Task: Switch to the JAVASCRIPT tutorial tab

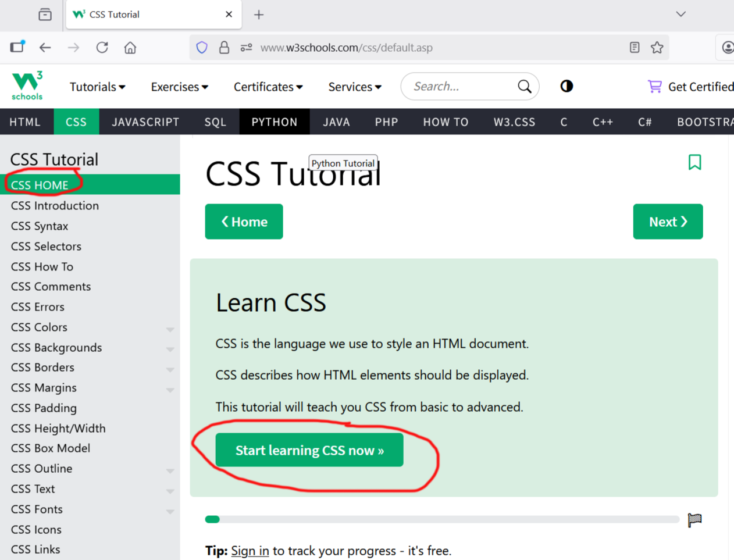Action: [145, 122]
